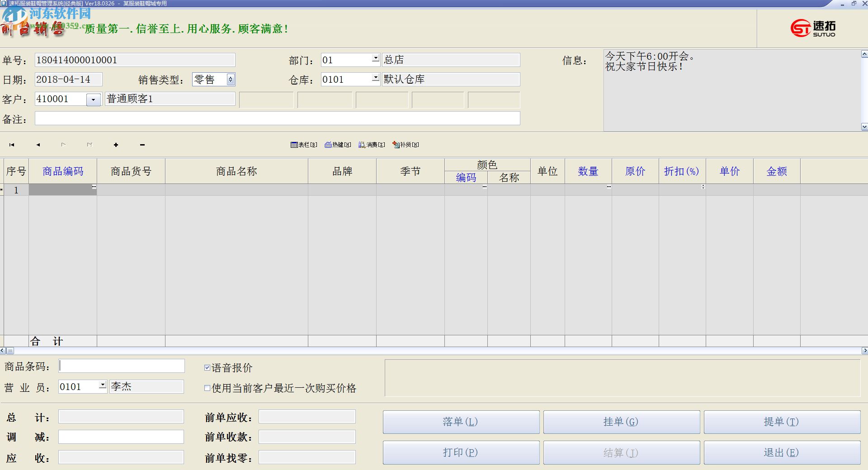Jump to the first record arrow

[12, 145]
